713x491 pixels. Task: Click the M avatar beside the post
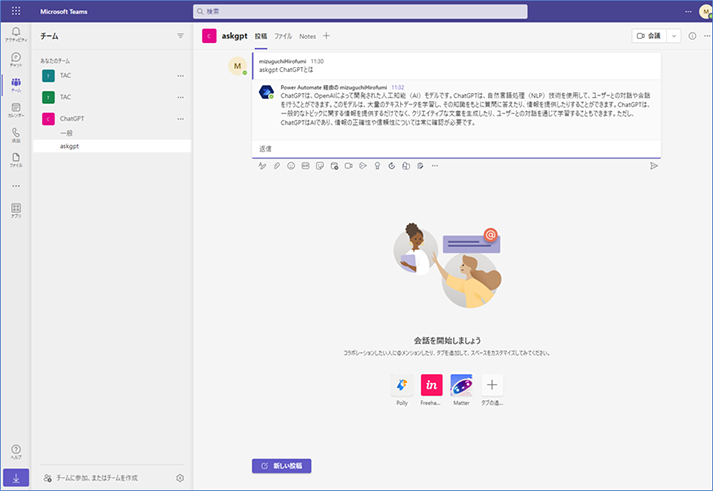(x=237, y=66)
